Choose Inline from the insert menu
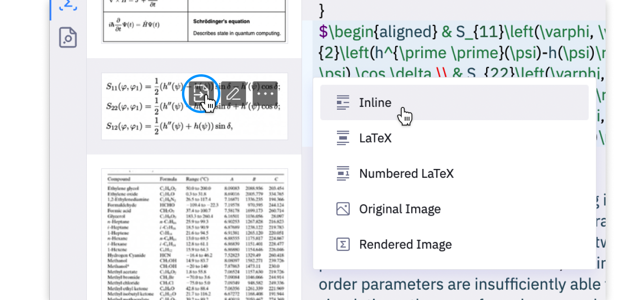This screenshot has height=300, width=644. point(454,103)
